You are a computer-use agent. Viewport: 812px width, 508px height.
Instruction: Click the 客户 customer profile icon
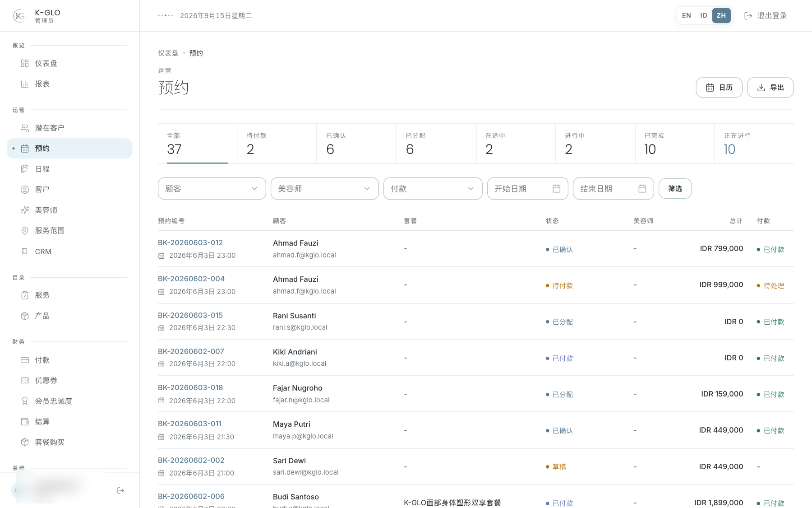[25, 190]
